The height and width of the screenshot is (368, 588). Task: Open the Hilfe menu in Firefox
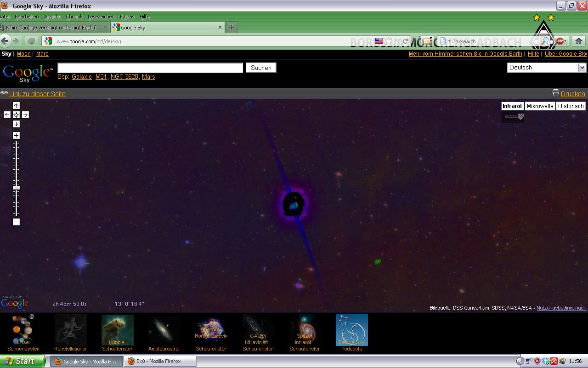145,17
